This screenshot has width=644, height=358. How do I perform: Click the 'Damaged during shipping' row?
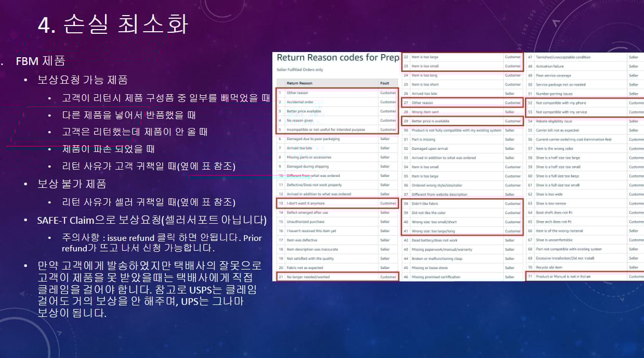337,167
